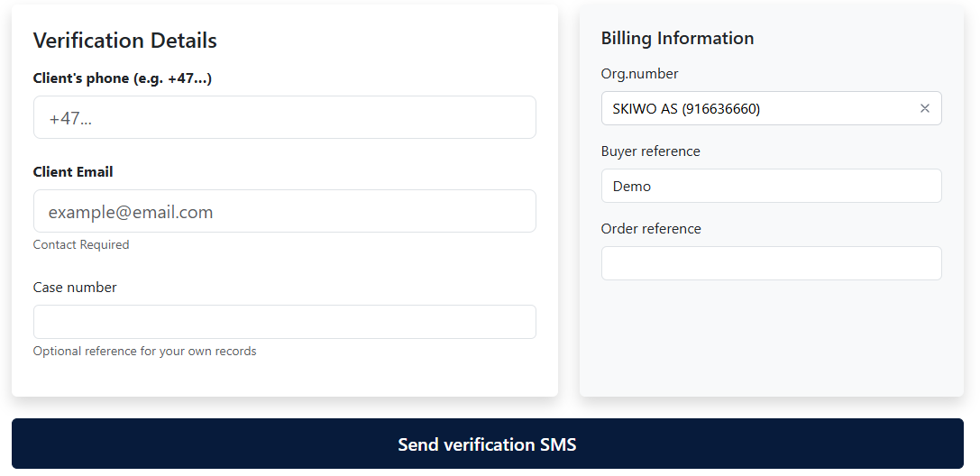This screenshot has width=980, height=476.
Task: Click blank area right of Verification Details heading
Action: [x=379, y=41]
